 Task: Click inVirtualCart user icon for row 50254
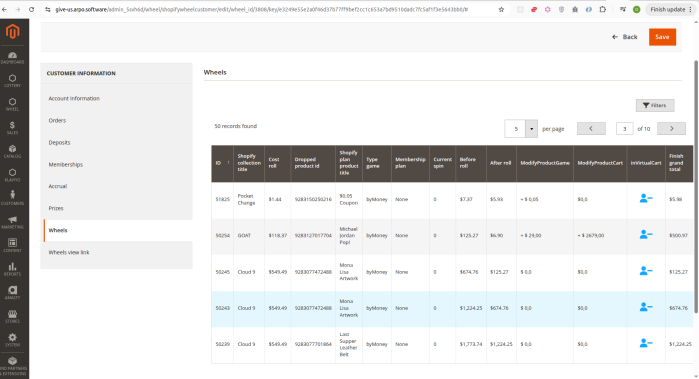646,235
